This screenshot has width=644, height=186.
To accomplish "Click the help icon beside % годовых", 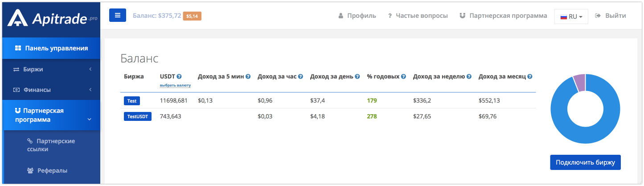I will (403, 76).
